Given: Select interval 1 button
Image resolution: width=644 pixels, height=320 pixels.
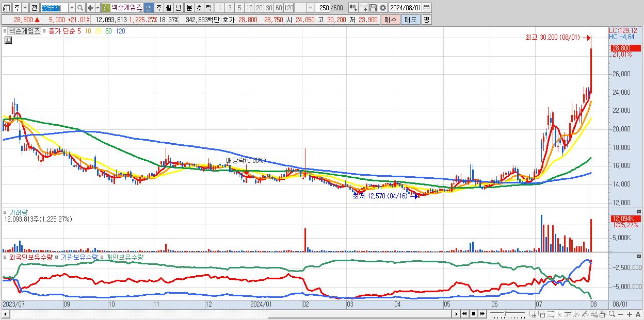Looking at the screenshot, I should (x=220, y=8).
